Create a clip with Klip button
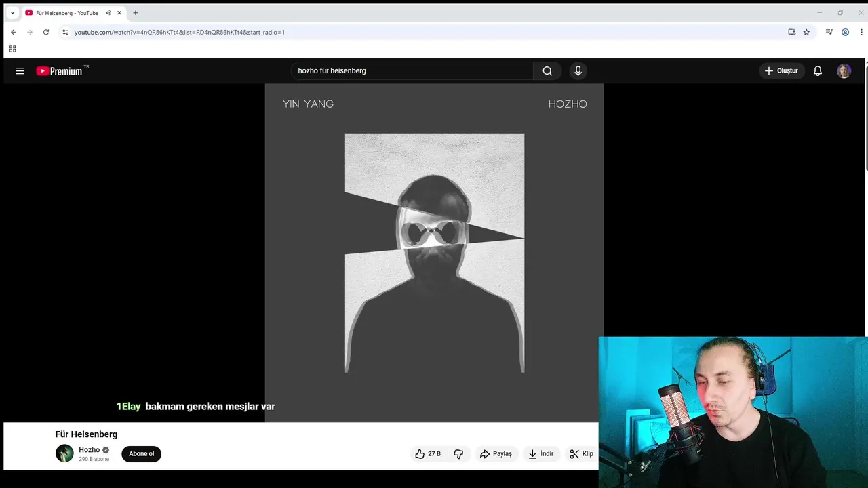The width and height of the screenshot is (868, 488). (x=582, y=454)
